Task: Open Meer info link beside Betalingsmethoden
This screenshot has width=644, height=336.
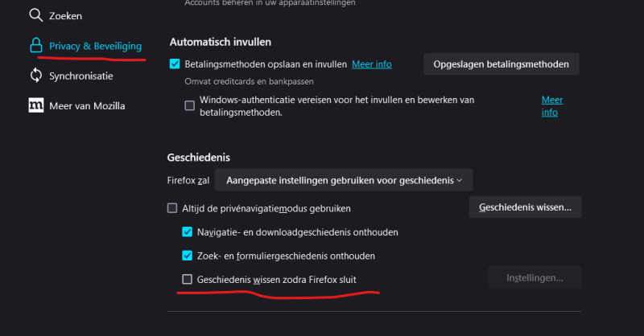Action: click(372, 64)
